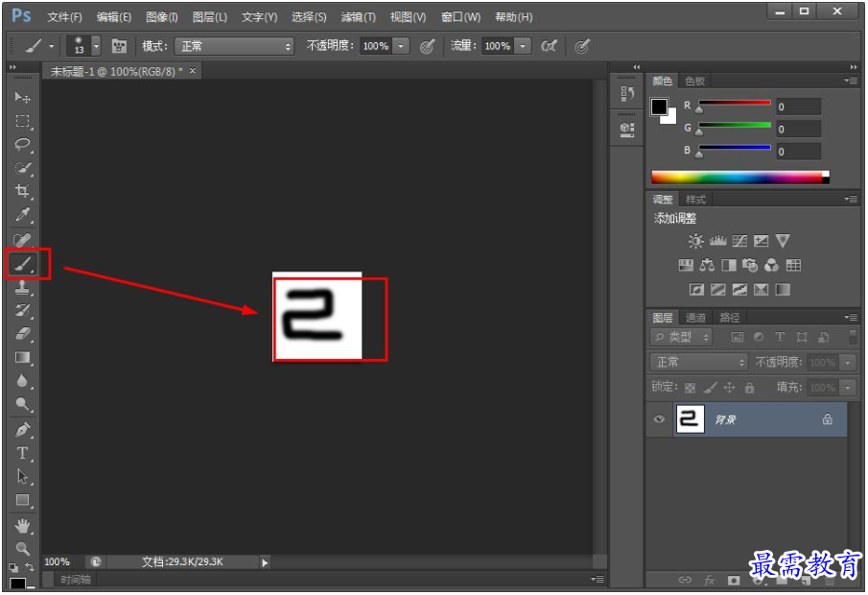Open the tool preset picker arrow
Image resolution: width=868 pixels, height=595 pixels.
52,46
